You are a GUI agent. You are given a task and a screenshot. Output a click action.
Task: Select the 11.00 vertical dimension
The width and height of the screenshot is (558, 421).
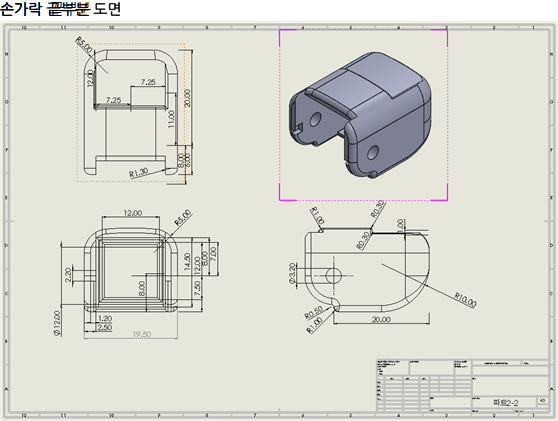tap(171, 119)
